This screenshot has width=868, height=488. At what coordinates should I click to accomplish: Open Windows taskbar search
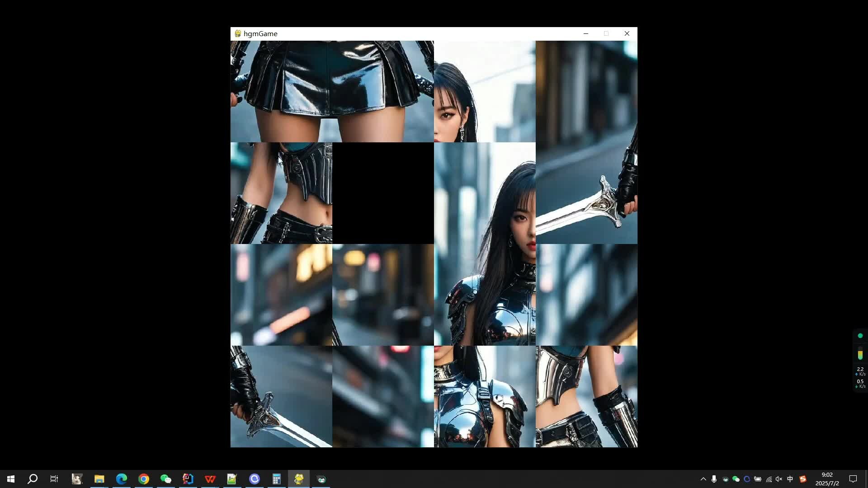click(33, 479)
